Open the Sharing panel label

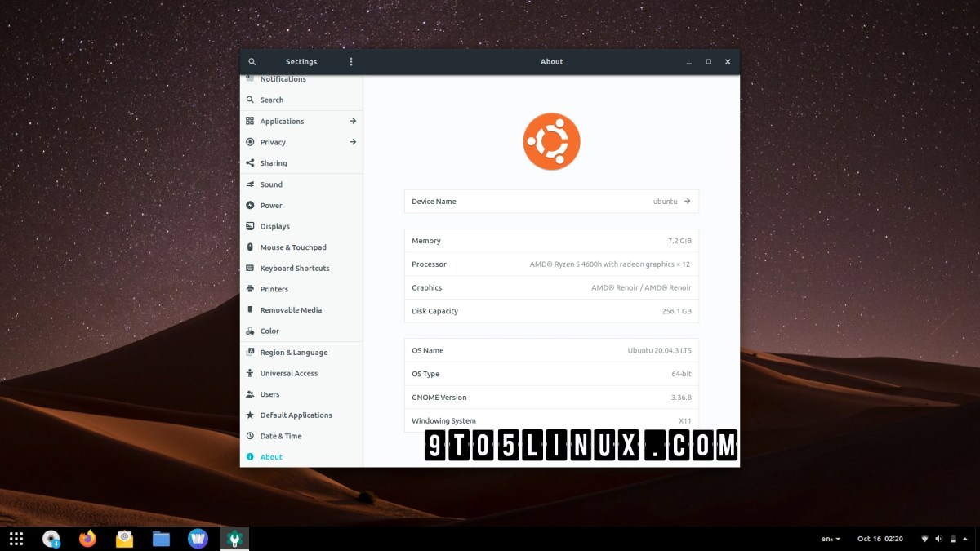pos(274,163)
